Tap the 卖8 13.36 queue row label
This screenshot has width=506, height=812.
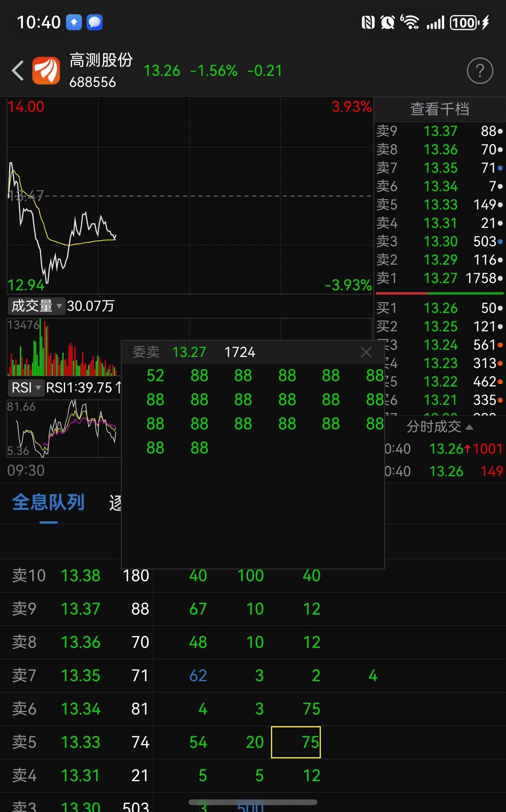[x=56, y=642]
